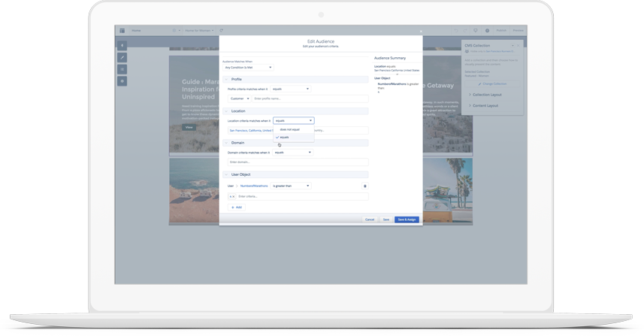Click the undo arrow in the top toolbar
This screenshot has width=644, height=336.
456,31
